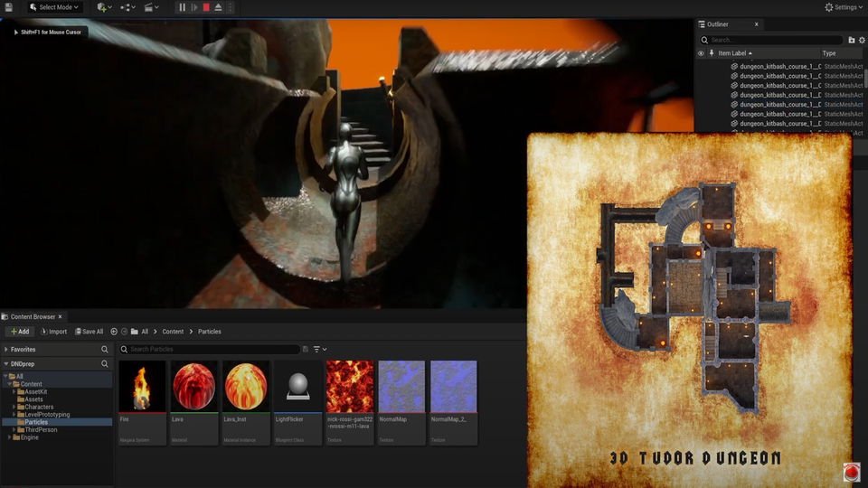This screenshot has width=868, height=488.
Task: Toggle the pin column header in Outliner
Action: point(711,53)
